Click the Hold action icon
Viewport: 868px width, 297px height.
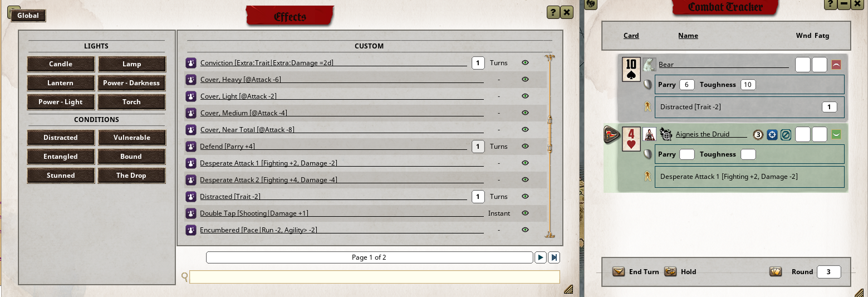[x=670, y=272]
